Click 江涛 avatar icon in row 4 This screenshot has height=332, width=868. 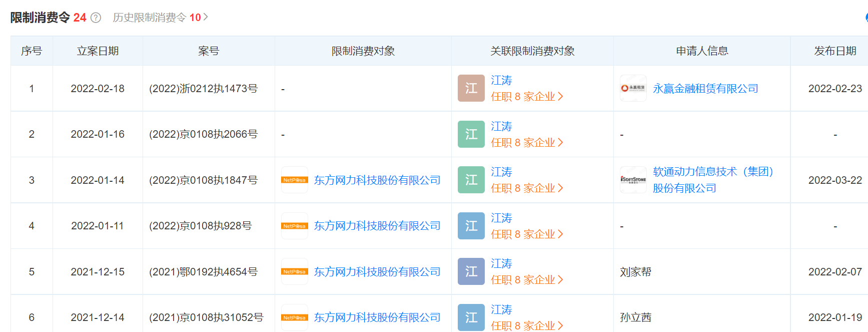point(471,226)
